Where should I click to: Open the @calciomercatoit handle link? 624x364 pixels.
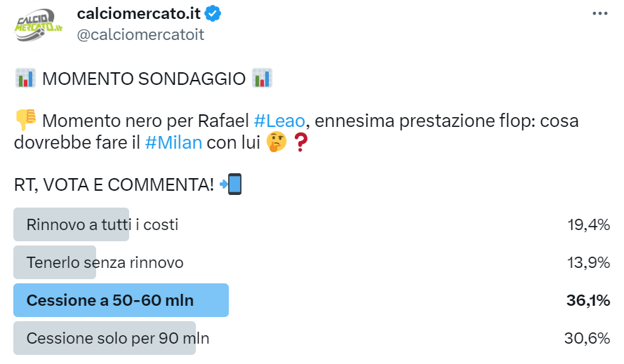pos(140,34)
